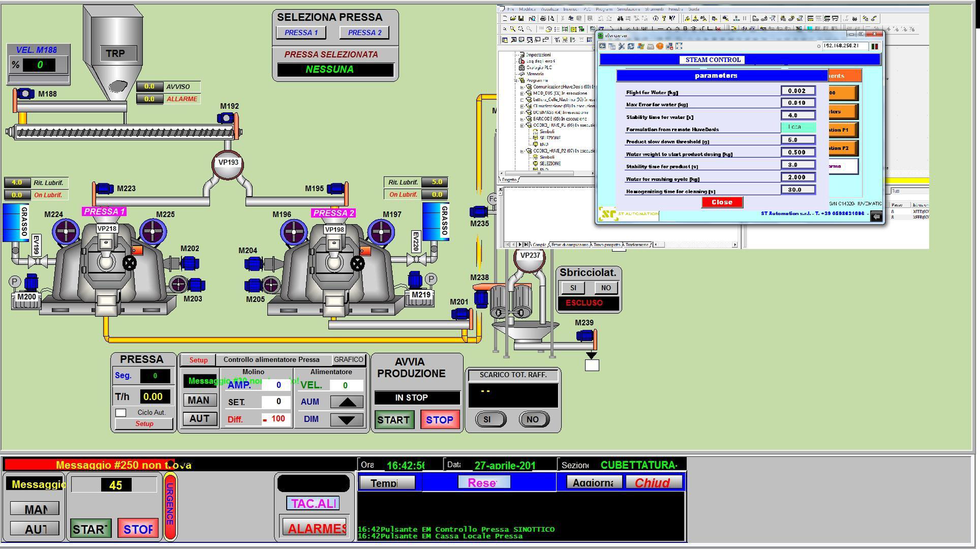The image size is (980, 549).
Task: Click the M224 fan motor on Pressa 1
Action: pyautogui.click(x=66, y=232)
